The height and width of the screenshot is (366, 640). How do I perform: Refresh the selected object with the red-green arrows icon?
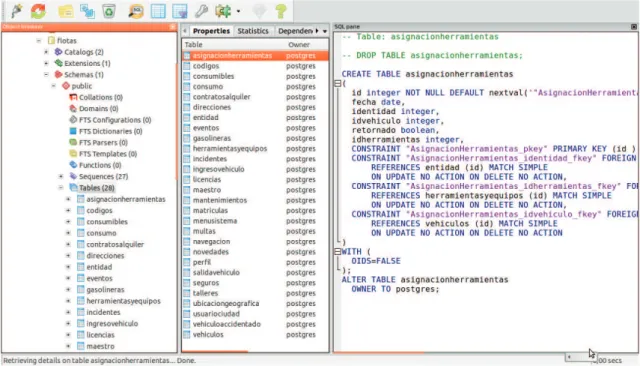(39, 11)
